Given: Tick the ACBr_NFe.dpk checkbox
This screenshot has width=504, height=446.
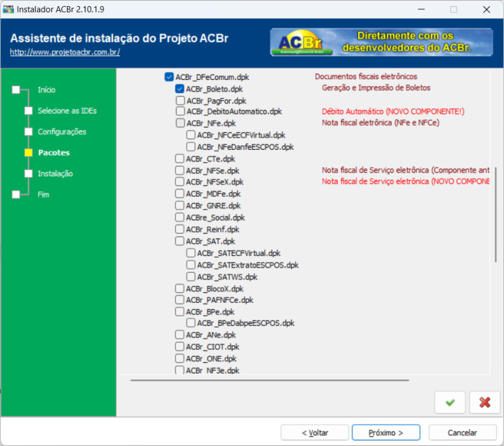Looking at the screenshot, I should (x=180, y=123).
